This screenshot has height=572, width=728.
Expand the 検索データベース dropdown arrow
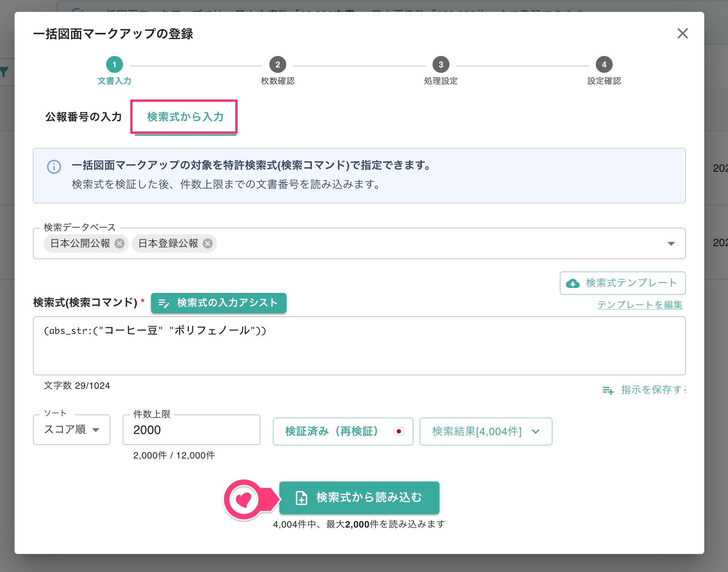671,243
